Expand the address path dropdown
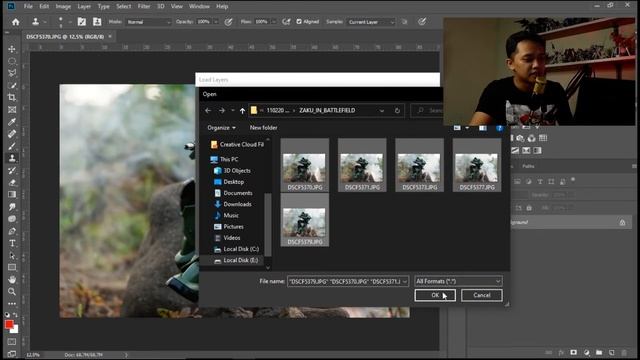The width and height of the screenshot is (640, 360). (382, 111)
